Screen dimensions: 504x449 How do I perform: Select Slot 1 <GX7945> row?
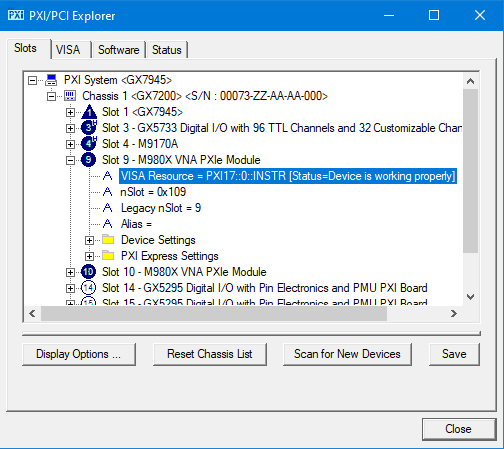(142, 112)
